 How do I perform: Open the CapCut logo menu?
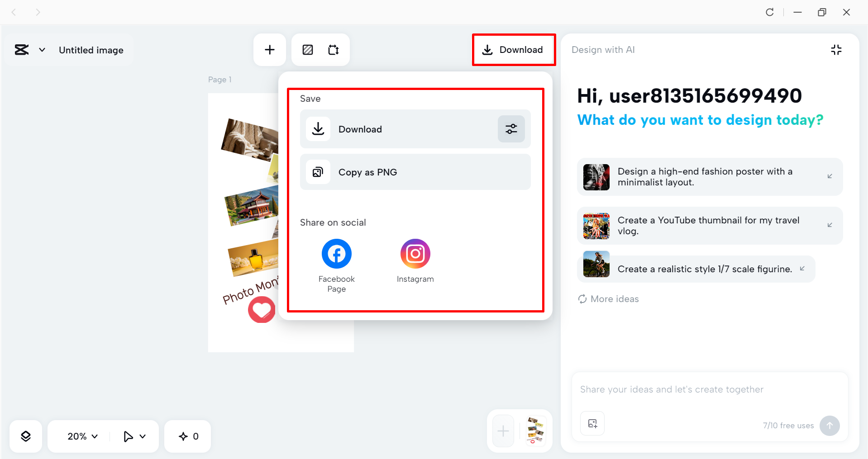(22, 50)
